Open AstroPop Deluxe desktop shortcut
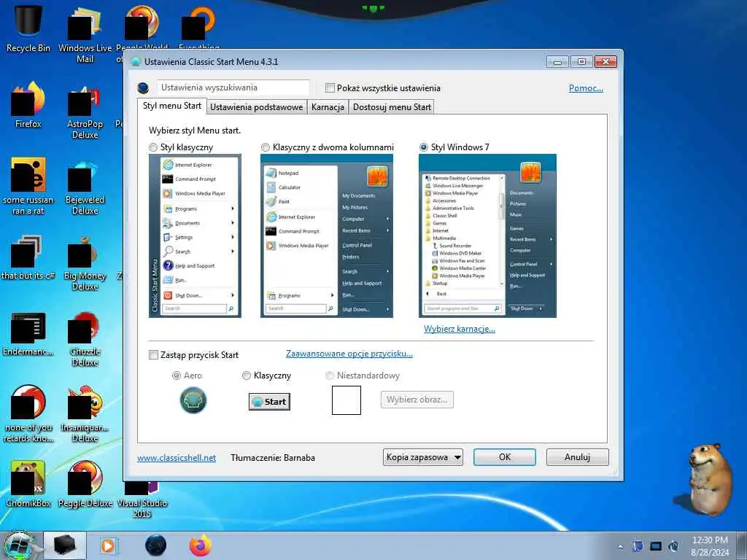Viewport: 747px width, 560px height. [85, 113]
